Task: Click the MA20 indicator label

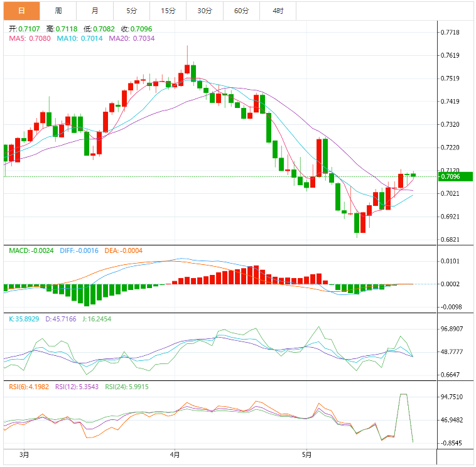Action: click(132, 39)
